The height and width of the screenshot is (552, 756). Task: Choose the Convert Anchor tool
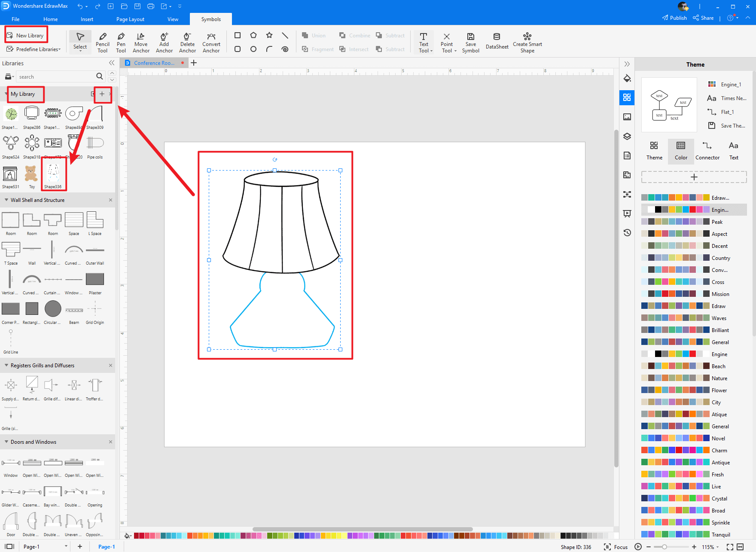click(x=211, y=42)
